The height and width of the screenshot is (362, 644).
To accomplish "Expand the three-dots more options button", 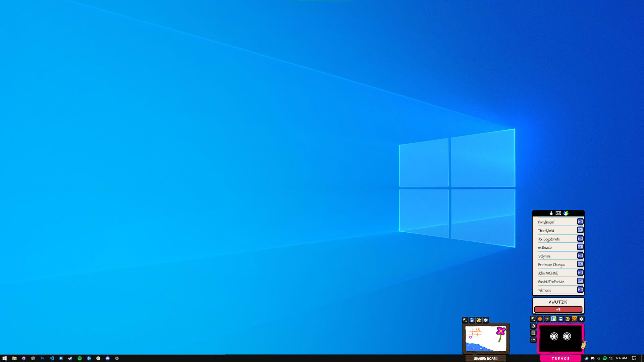I will click(533, 340).
